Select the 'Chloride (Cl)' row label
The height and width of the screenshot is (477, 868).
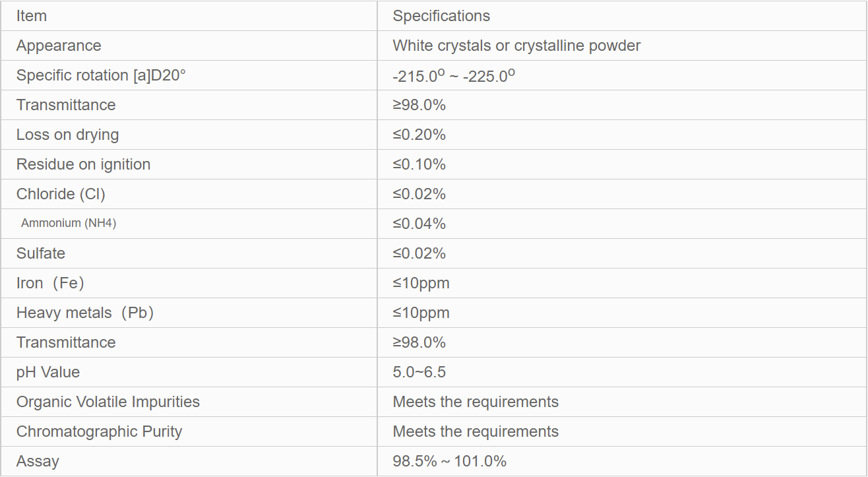point(61,194)
